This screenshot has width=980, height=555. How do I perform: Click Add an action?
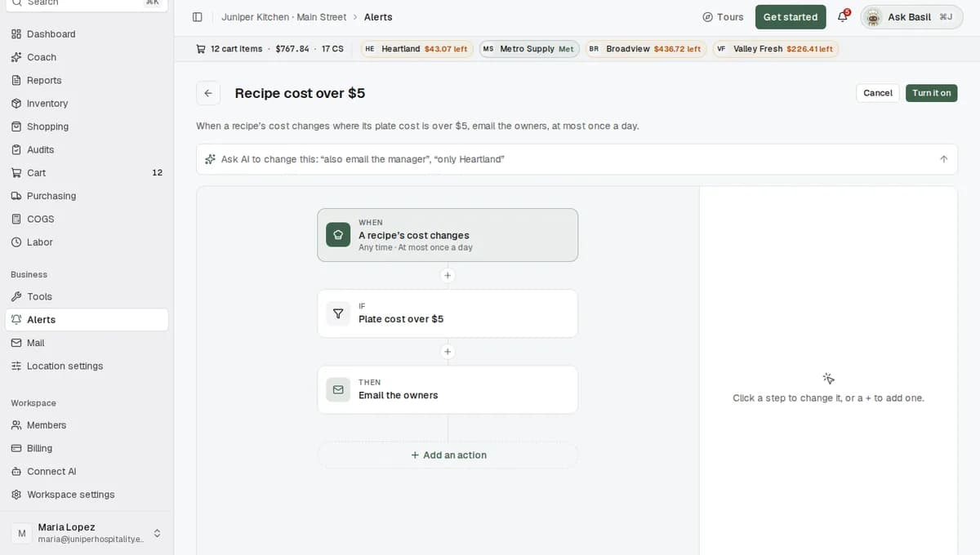[448, 455]
